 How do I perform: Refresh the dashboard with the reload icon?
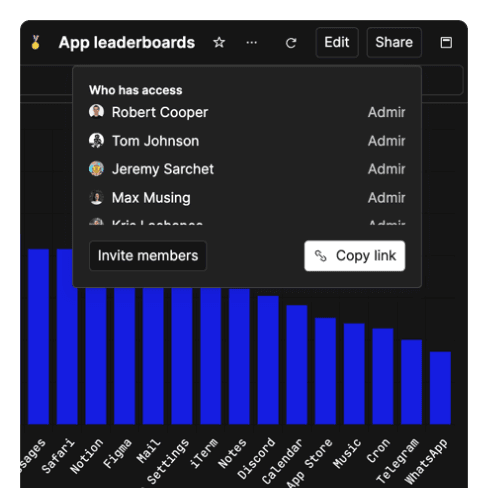coord(291,43)
